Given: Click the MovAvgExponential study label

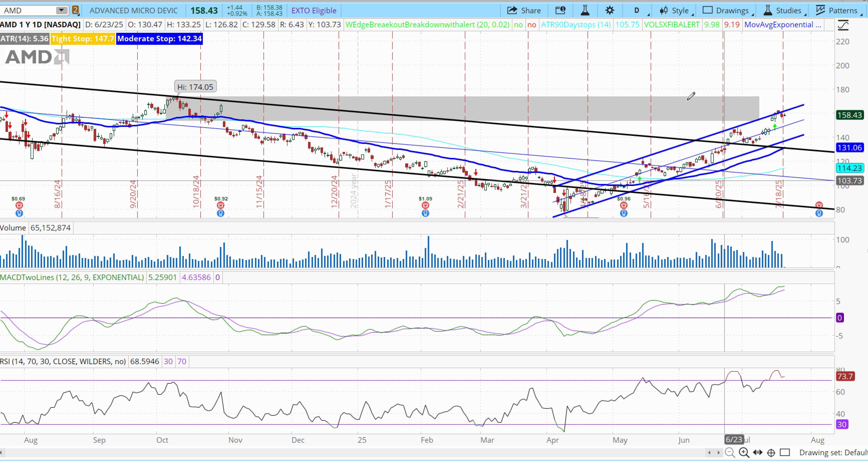Looking at the screenshot, I should [782, 25].
